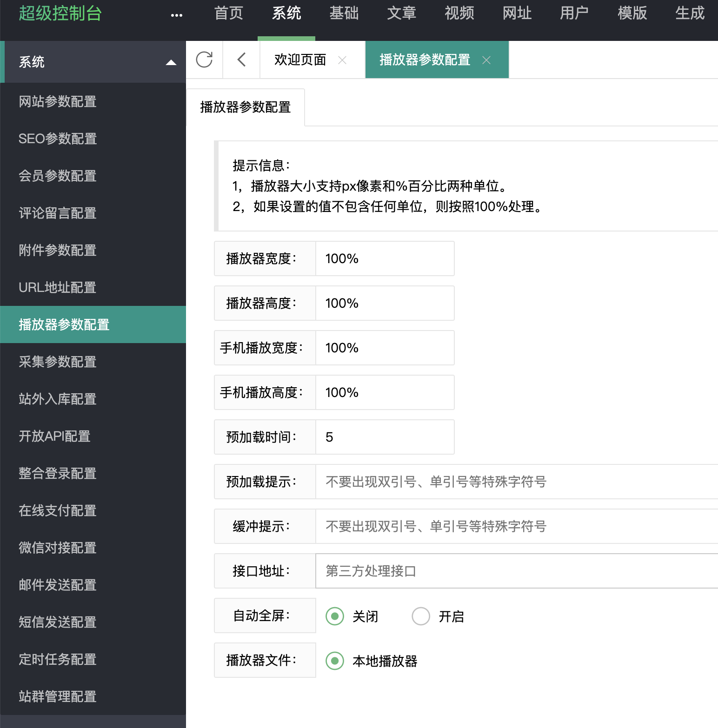Select 开启 for 自动全屏
Screen dimensions: 718x728
pos(421,616)
